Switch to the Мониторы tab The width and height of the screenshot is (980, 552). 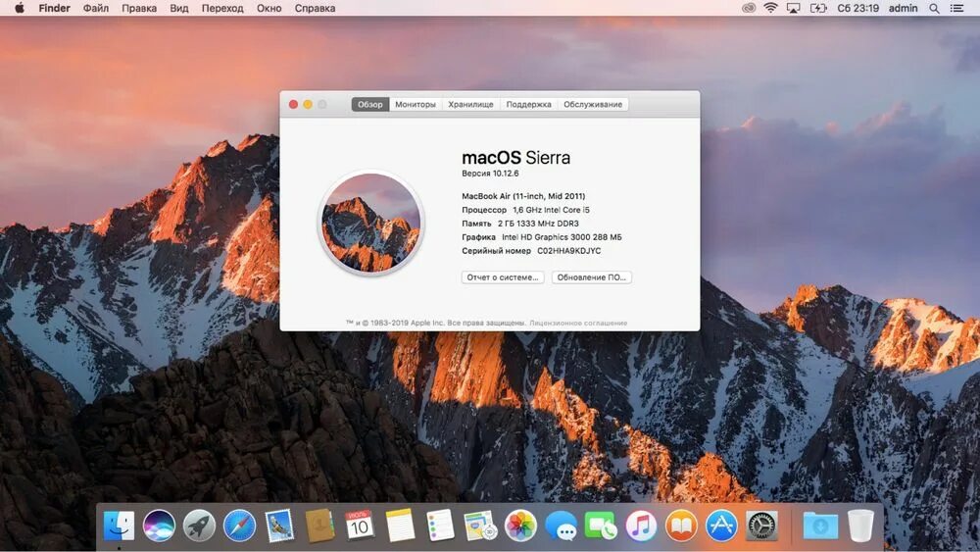point(415,104)
